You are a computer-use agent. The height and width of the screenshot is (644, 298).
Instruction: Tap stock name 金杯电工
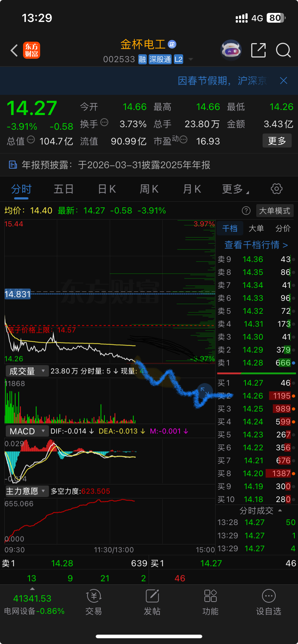click(x=143, y=44)
